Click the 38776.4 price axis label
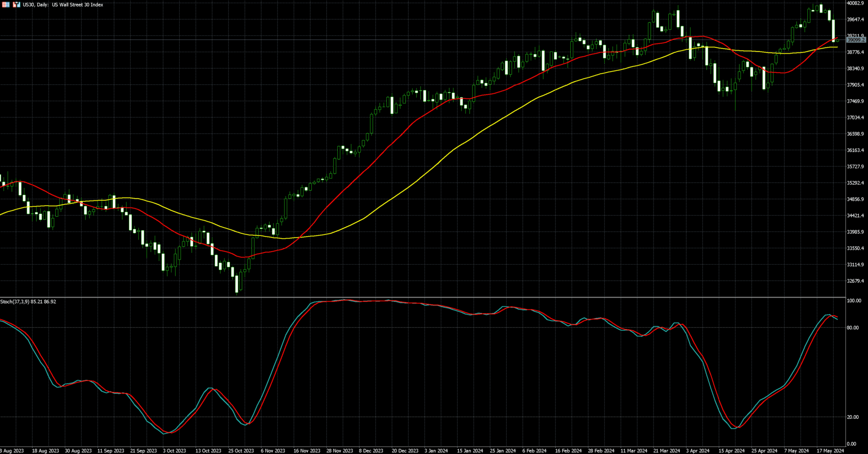The height and width of the screenshot is (454, 868). 855,52
